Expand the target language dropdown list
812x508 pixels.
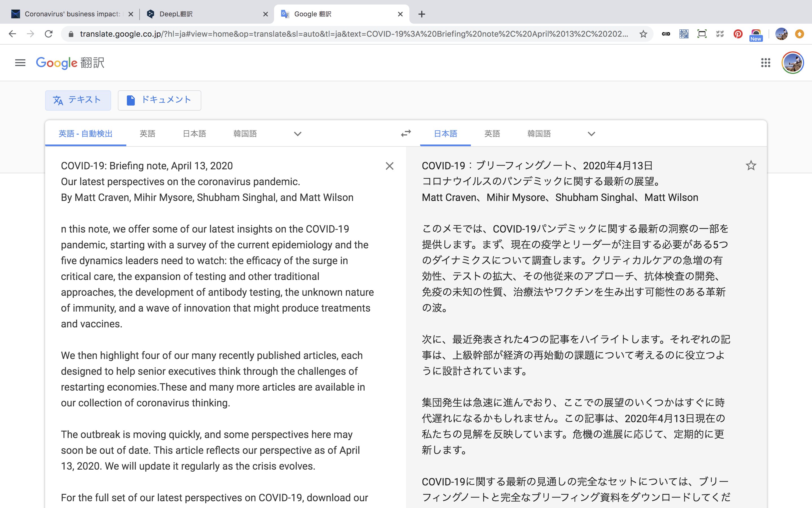591,134
